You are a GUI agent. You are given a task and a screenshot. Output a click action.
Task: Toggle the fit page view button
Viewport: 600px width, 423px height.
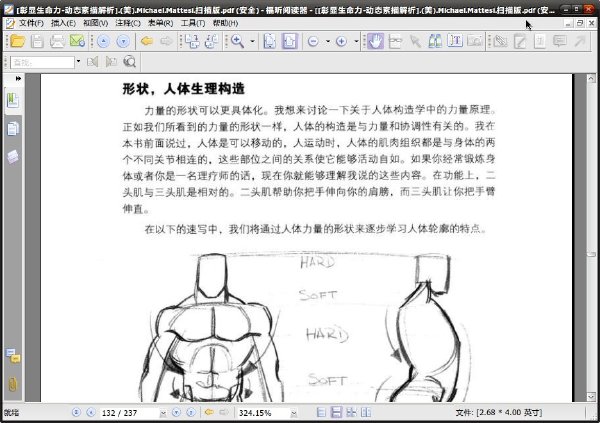pyautogui.click(x=270, y=41)
